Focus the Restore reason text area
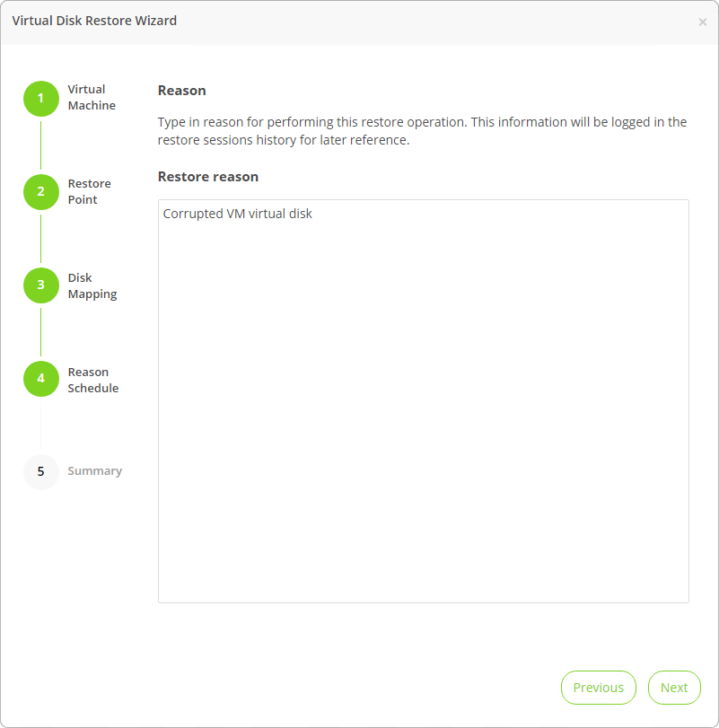The width and height of the screenshot is (719, 728). [x=424, y=401]
